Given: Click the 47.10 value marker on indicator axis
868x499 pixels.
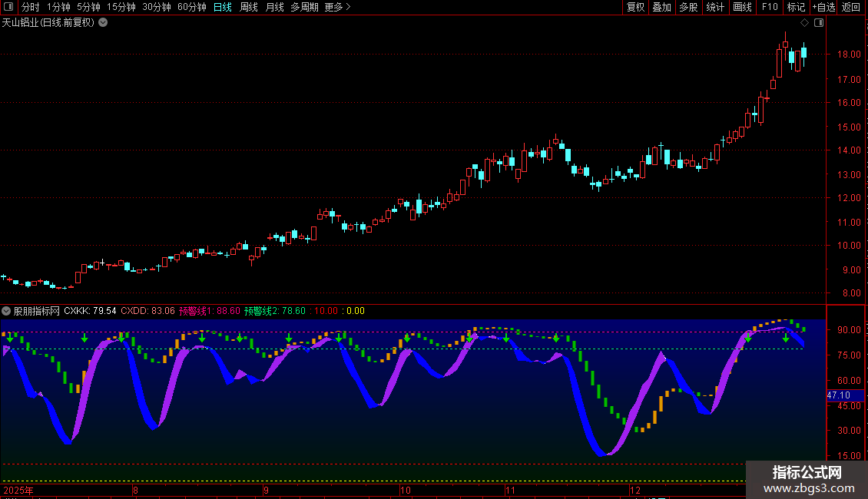Looking at the screenshot, I should (838, 395).
